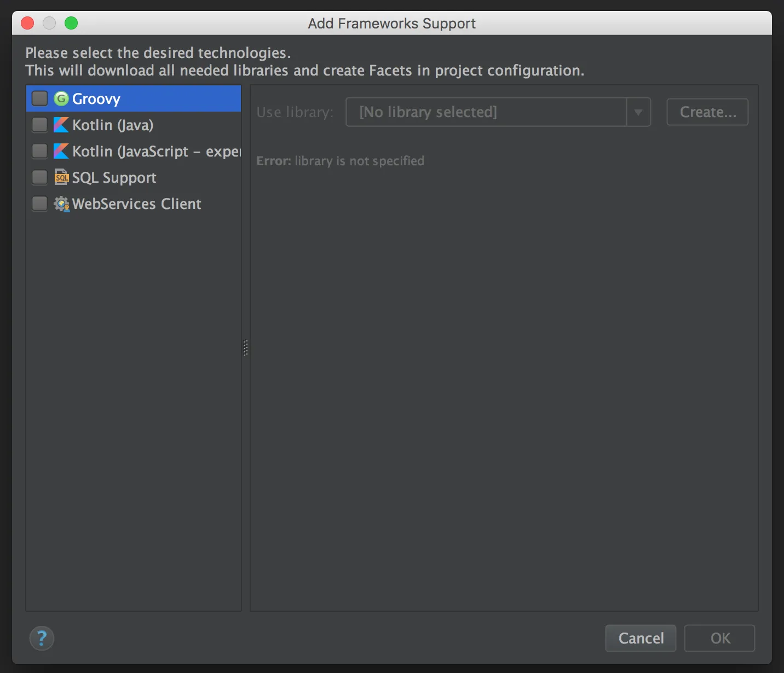Image resolution: width=784 pixels, height=673 pixels.
Task: Click the Use library dropdown arrow
Action: tap(638, 112)
